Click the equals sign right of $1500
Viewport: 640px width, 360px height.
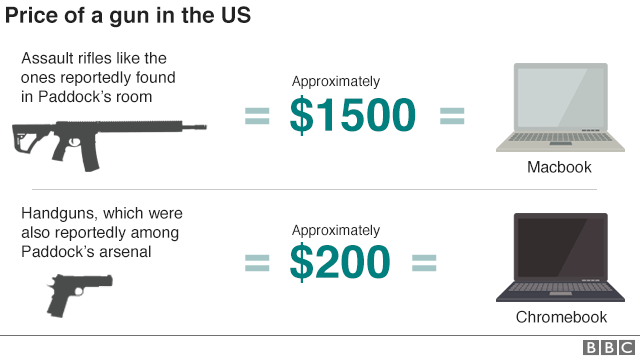click(452, 116)
